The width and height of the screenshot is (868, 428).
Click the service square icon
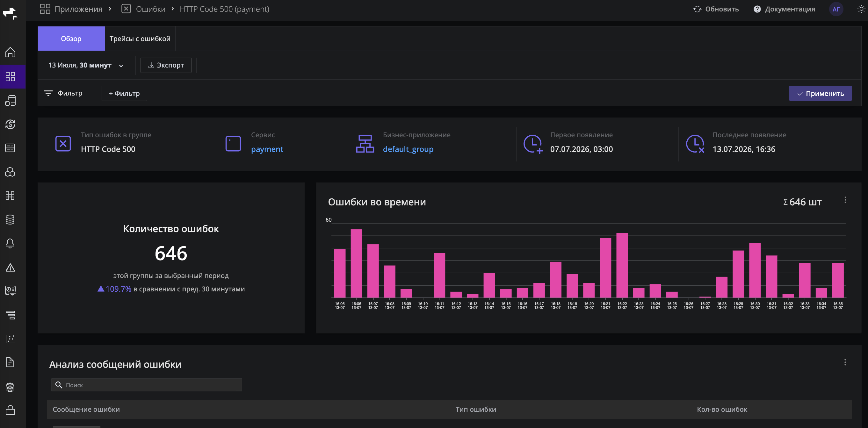click(233, 144)
